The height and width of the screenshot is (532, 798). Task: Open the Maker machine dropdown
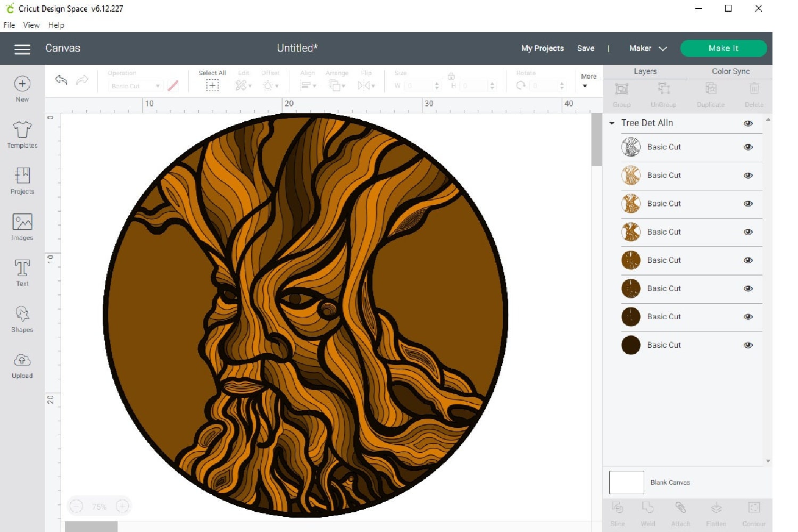click(647, 48)
